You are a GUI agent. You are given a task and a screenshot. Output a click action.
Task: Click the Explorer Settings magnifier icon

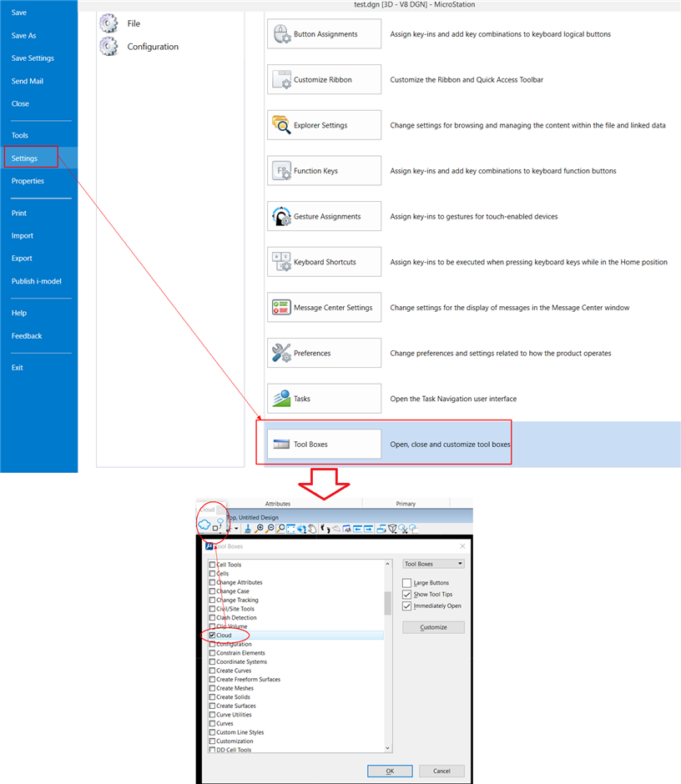pos(282,125)
